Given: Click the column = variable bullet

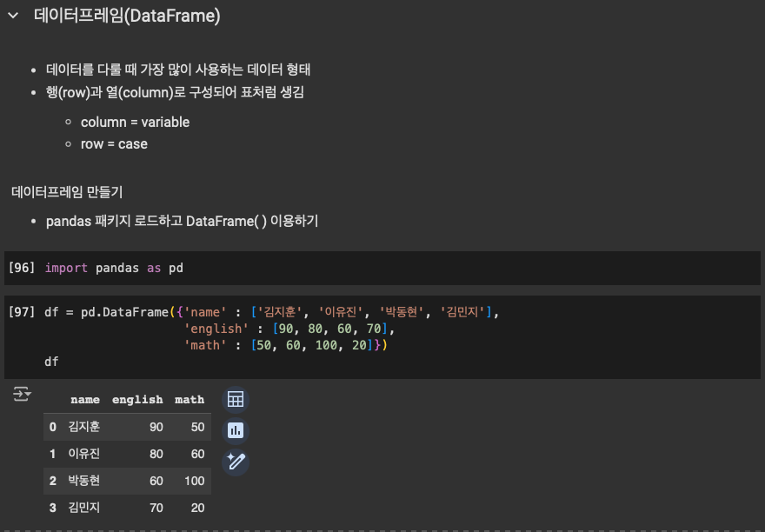Looking at the screenshot, I should tap(135, 122).
